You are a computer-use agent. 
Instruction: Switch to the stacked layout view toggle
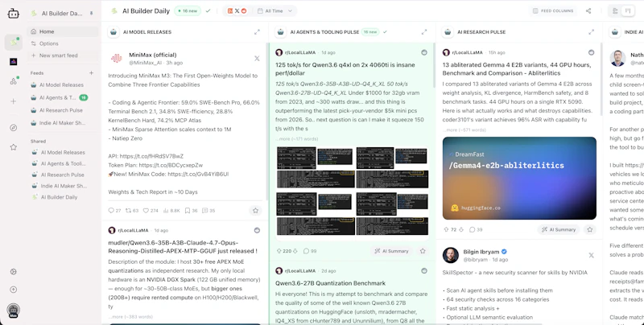pos(615,11)
